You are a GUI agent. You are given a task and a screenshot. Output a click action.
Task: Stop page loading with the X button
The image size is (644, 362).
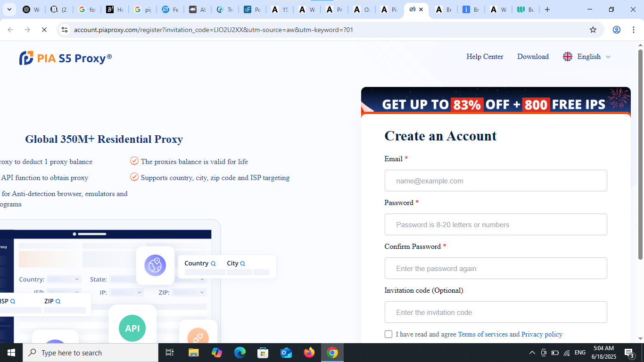point(44,30)
